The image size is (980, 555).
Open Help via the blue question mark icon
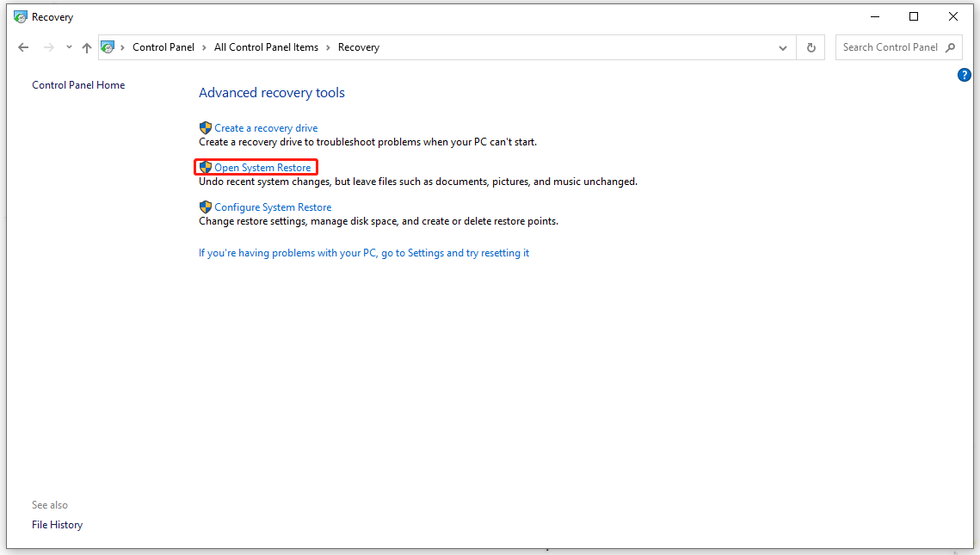(x=964, y=75)
